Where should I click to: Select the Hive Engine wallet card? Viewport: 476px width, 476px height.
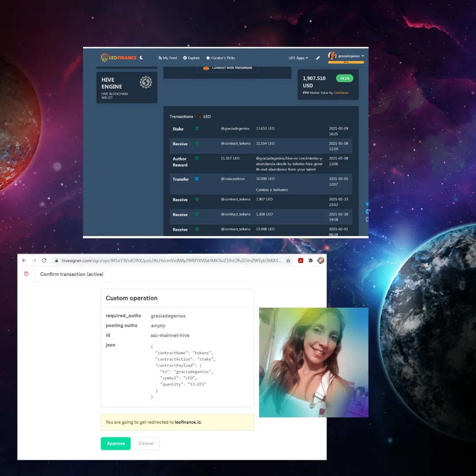[x=126, y=87]
